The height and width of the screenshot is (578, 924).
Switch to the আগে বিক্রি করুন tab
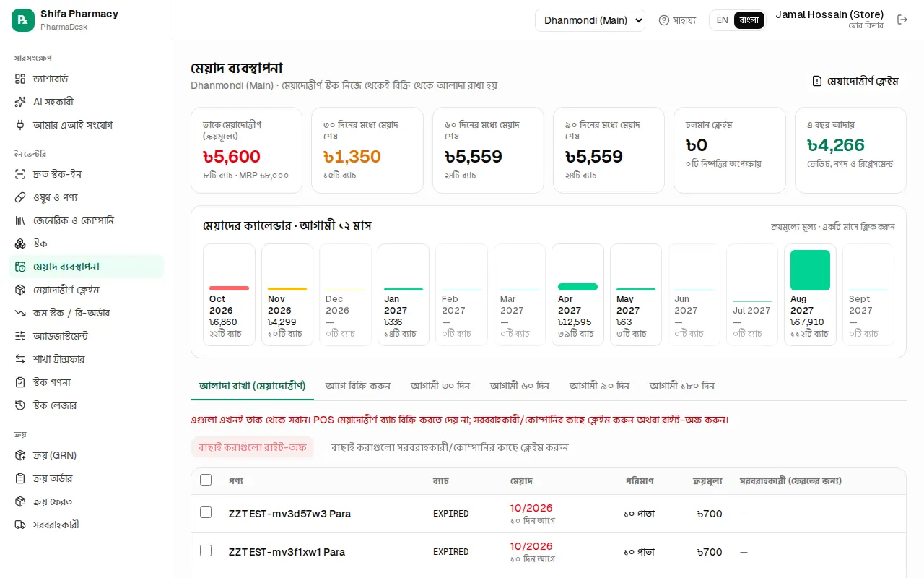click(x=358, y=386)
